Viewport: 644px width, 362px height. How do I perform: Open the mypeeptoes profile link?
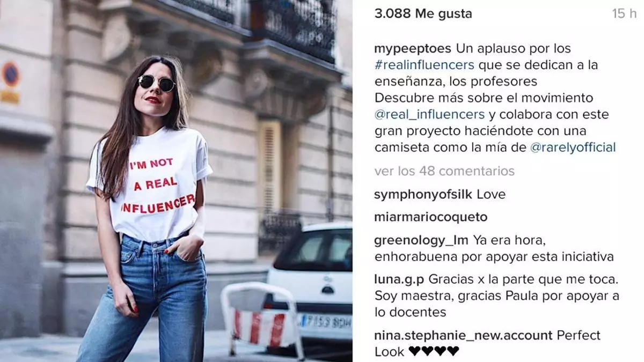pos(413,49)
